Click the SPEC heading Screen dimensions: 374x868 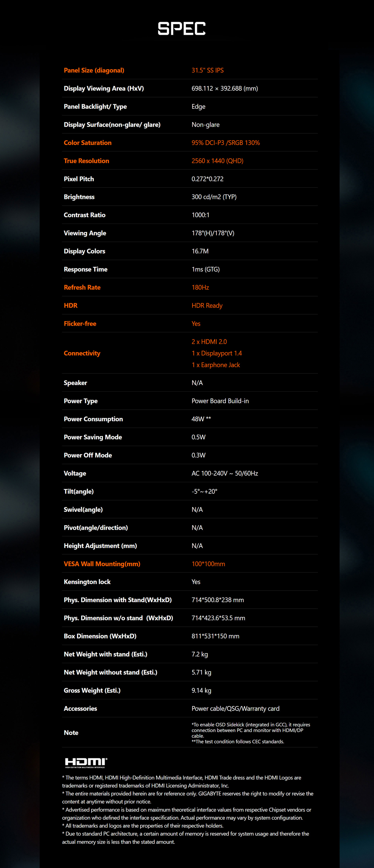[x=182, y=29]
